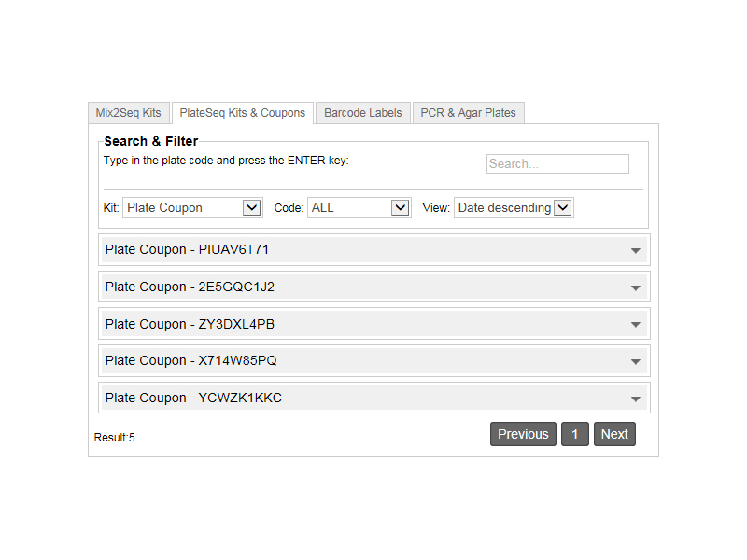Switch to the Mix2Seq Kits tab
The image size is (747, 560).
tap(129, 113)
